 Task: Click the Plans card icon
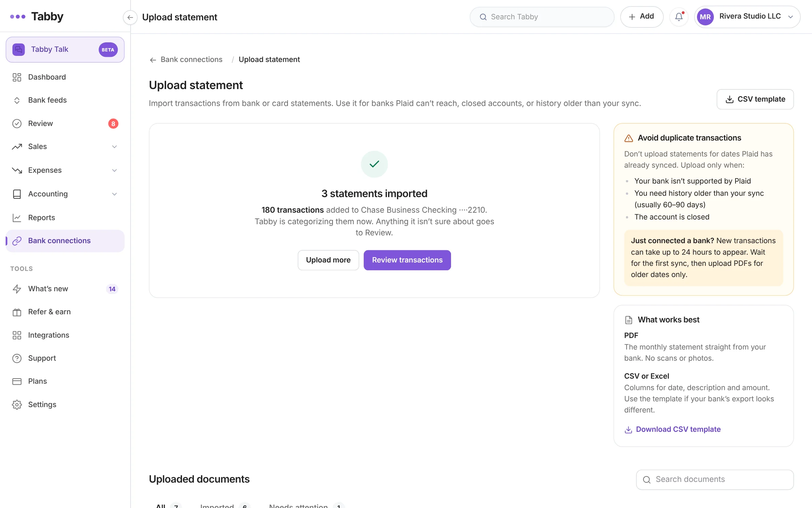coord(17,381)
